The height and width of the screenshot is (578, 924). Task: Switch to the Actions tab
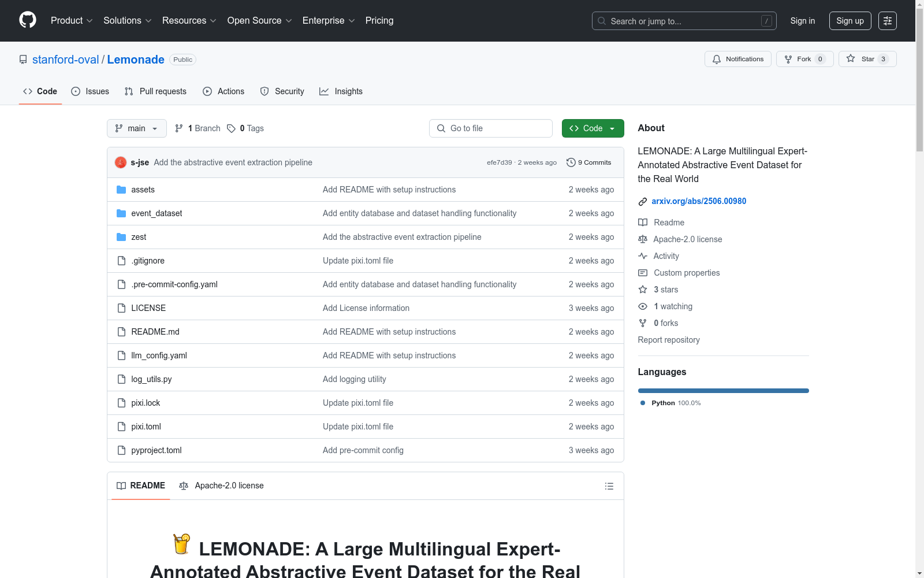[x=223, y=91]
